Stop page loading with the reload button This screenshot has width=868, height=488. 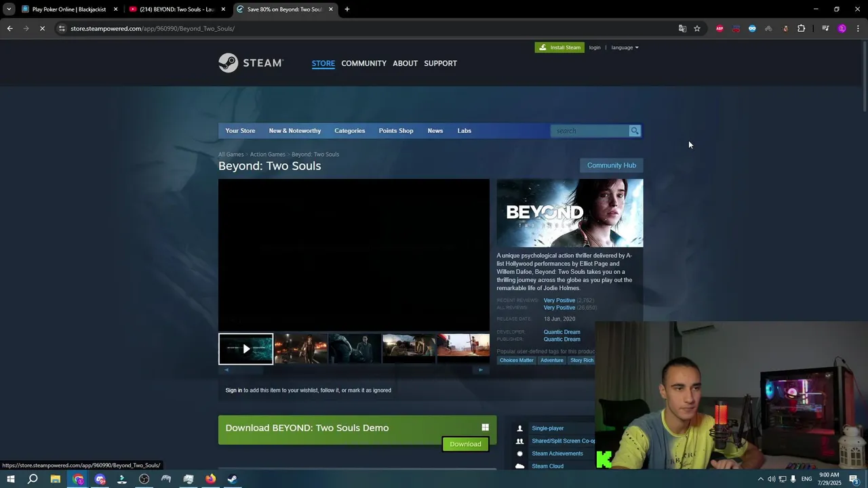(42, 28)
